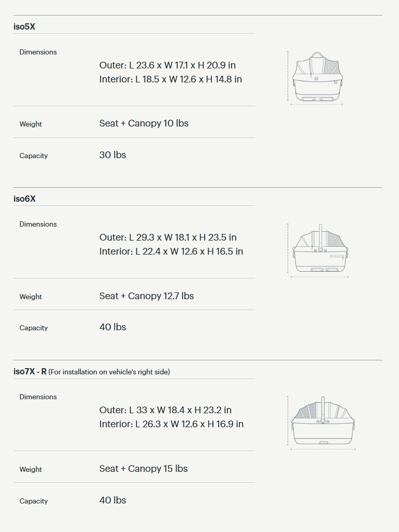Select the iso6X section heading
Viewport: 399px width, 532px height.
point(24,199)
